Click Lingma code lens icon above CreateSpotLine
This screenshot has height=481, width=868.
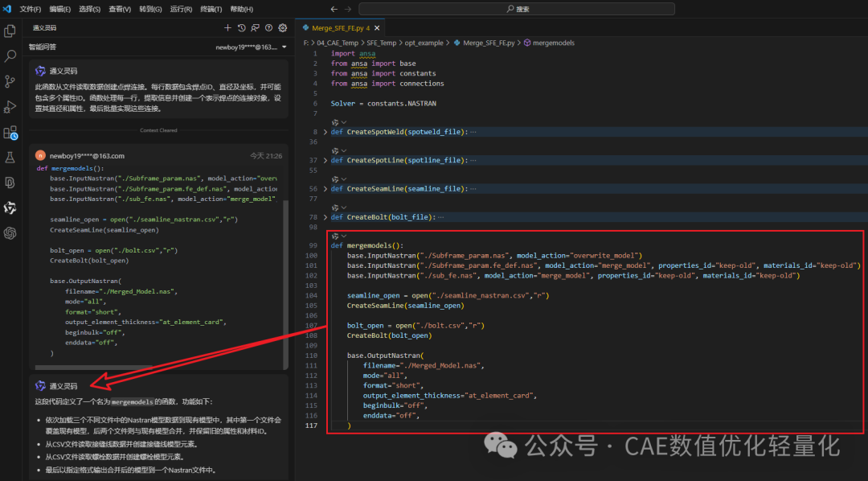(335, 150)
